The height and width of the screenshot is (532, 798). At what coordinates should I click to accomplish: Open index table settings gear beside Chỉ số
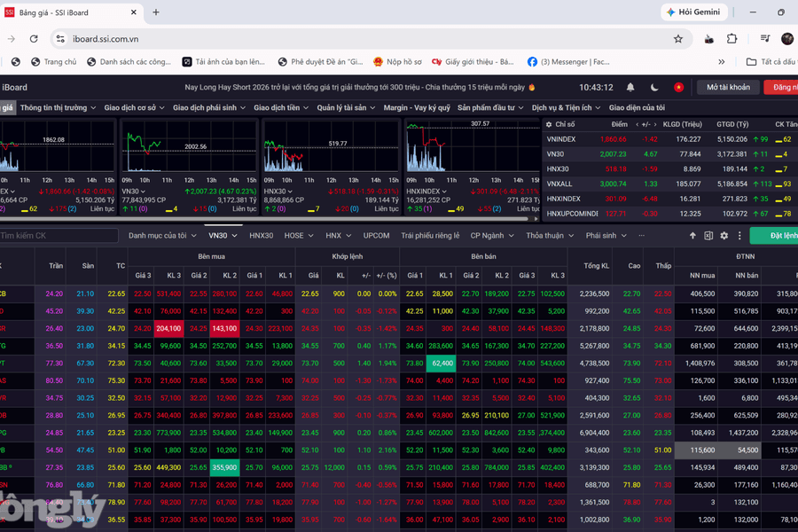click(x=549, y=124)
